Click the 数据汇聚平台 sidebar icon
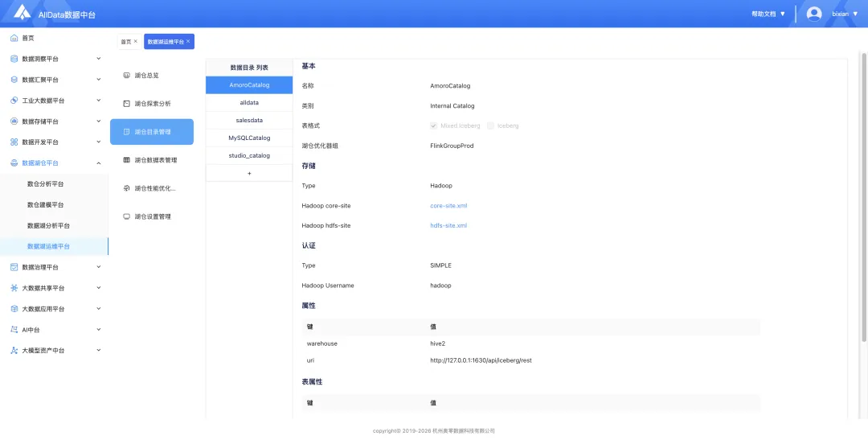868x440 pixels. pos(14,80)
